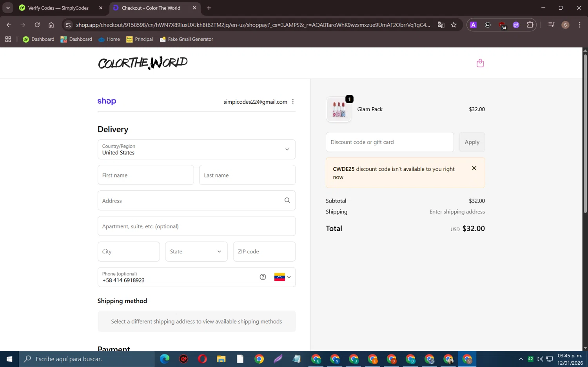Viewport: 588px width, 367px height.
Task: Click the simpicodes22@gmail.com email text
Action: [255, 102]
